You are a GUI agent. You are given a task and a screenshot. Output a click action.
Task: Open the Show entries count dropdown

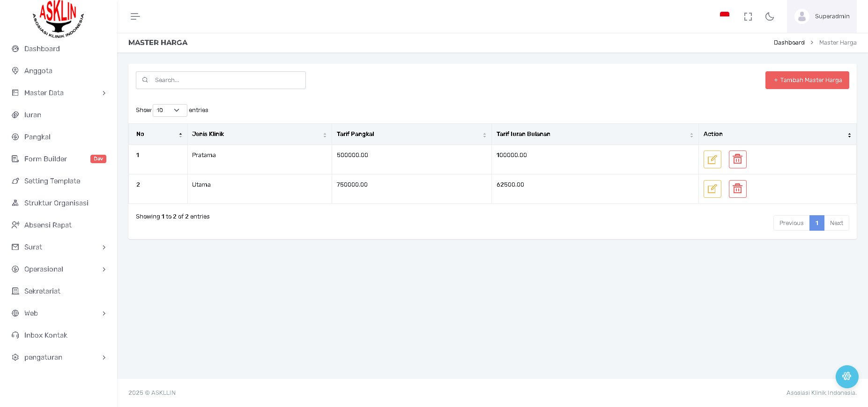tap(170, 110)
